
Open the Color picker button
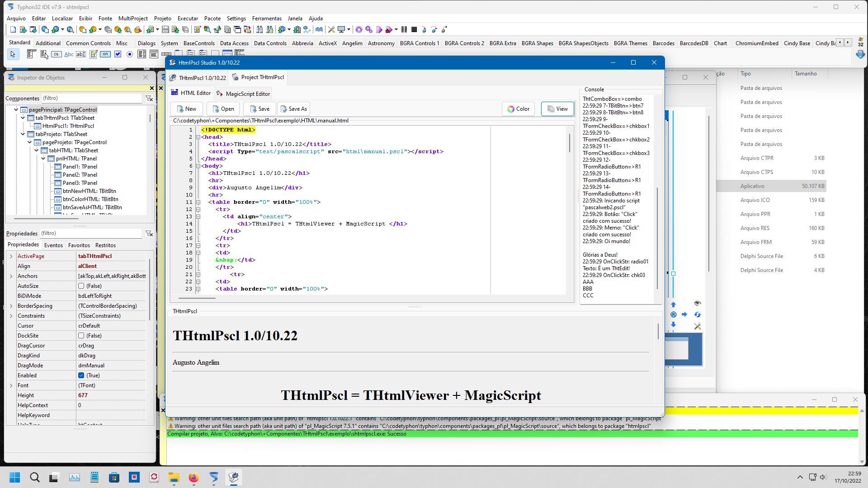[x=519, y=109]
